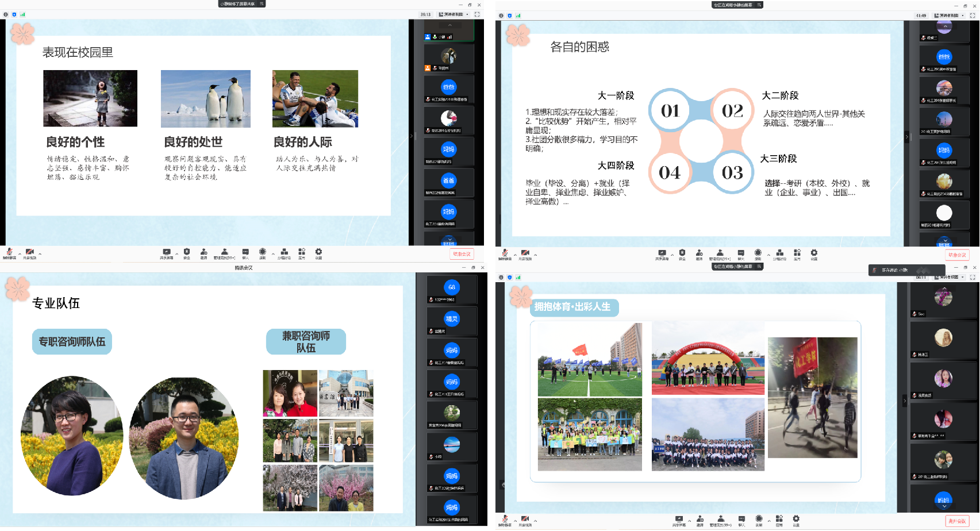Open chat icon in 各自的困惑 window toolbar
This screenshot has height=531, width=980.
741,253
